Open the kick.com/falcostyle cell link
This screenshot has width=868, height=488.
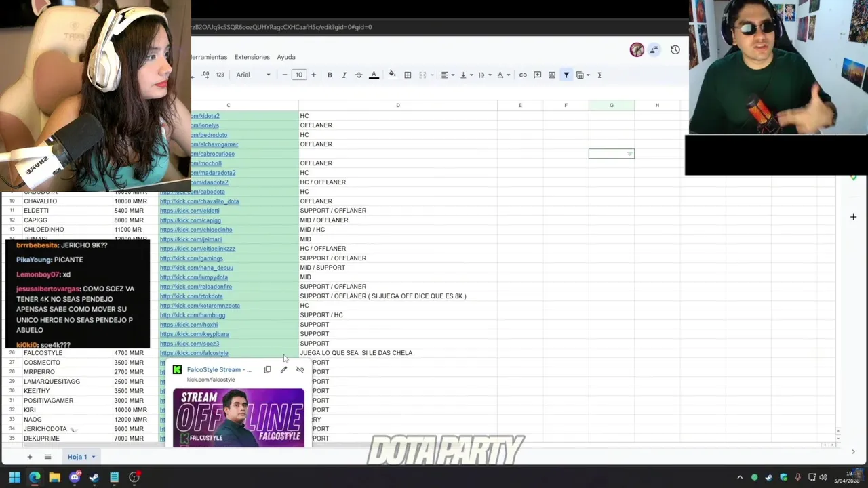(194, 353)
